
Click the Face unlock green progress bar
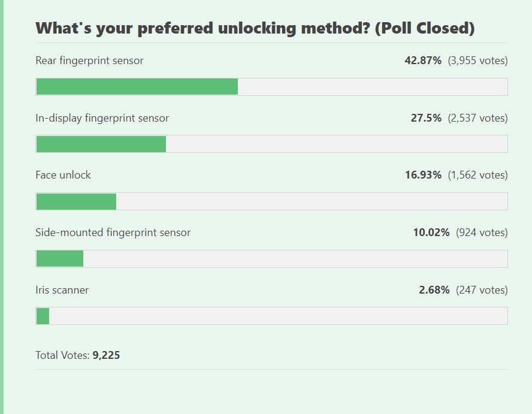coord(76,202)
